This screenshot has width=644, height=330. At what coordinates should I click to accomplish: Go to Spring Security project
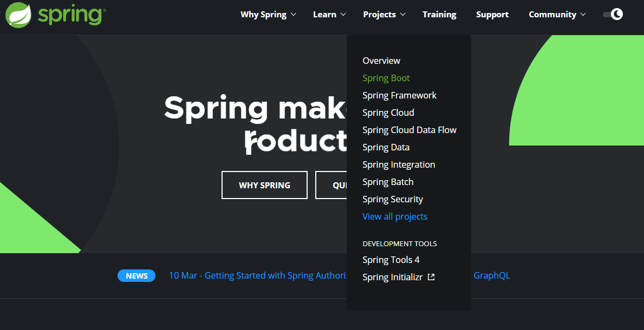pyautogui.click(x=393, y=199)
